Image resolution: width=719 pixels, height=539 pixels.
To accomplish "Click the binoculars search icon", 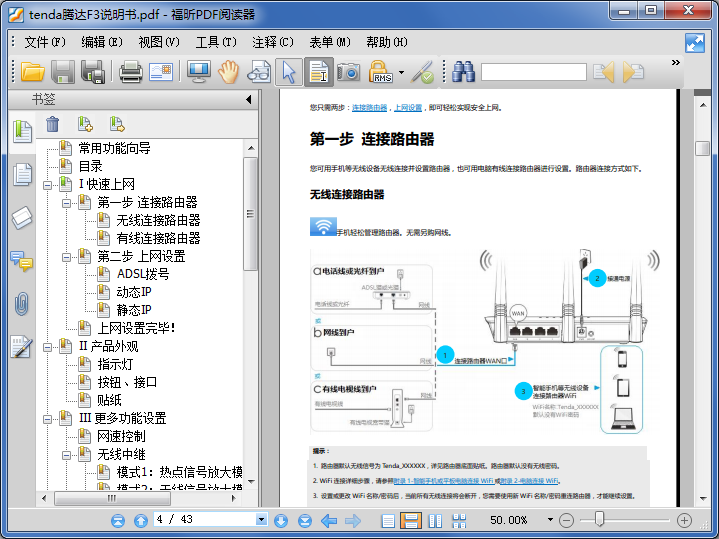I will tap(464, 72).
